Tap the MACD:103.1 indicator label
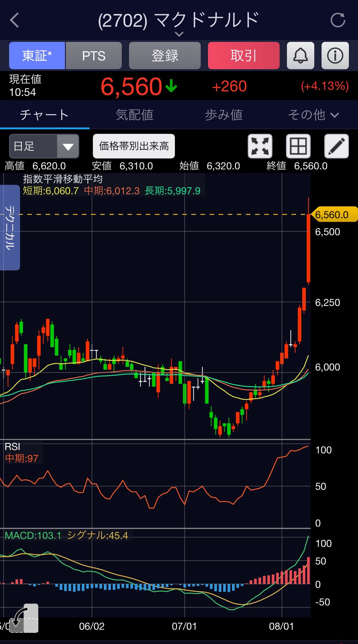Viewport: 358px width, 644px height. click(x=33, y=535)
